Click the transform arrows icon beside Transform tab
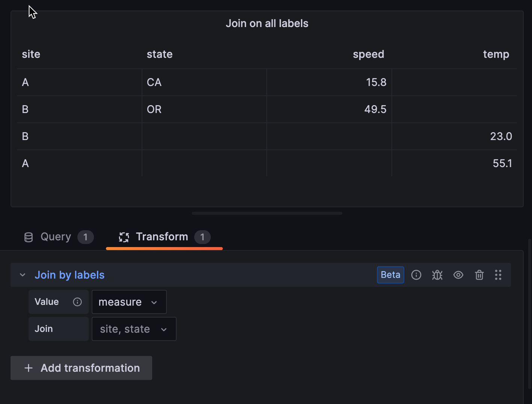 (124, 237)
